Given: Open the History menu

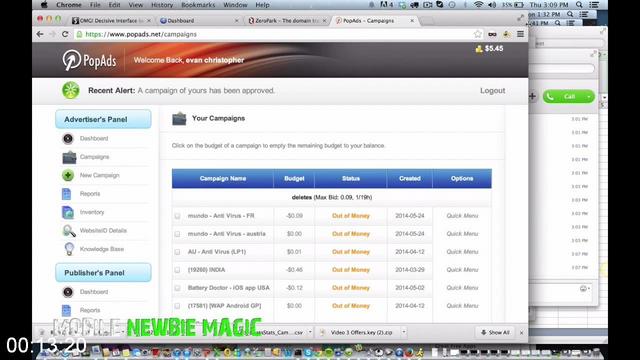Looking at the screenshot, I should 162,5.
